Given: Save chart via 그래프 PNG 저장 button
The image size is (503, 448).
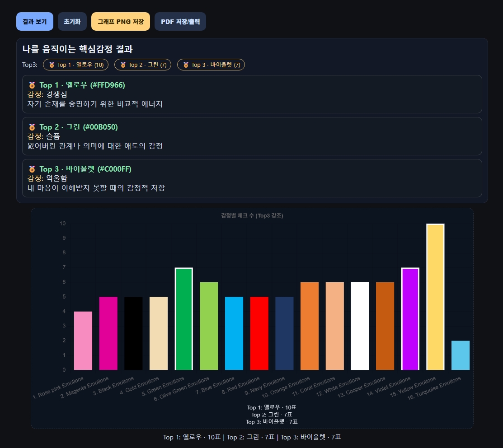Looking at the screenshot, I should click(x=121, y=22).
